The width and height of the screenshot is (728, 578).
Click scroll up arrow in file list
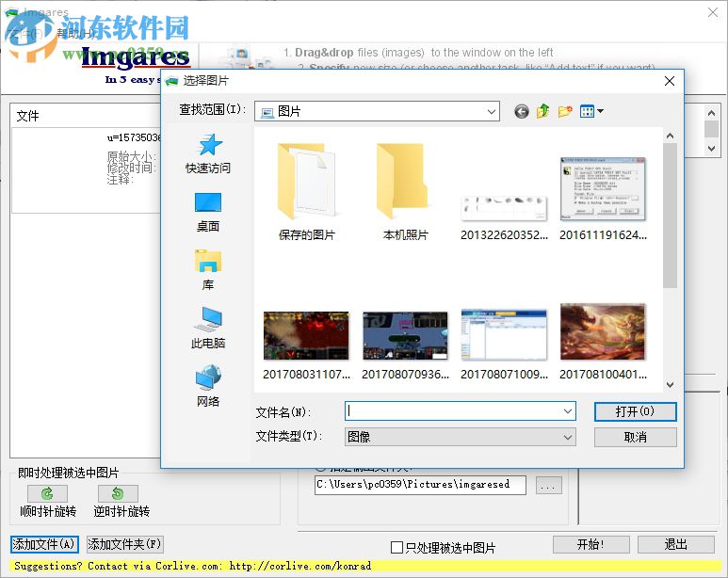point(670,136)
